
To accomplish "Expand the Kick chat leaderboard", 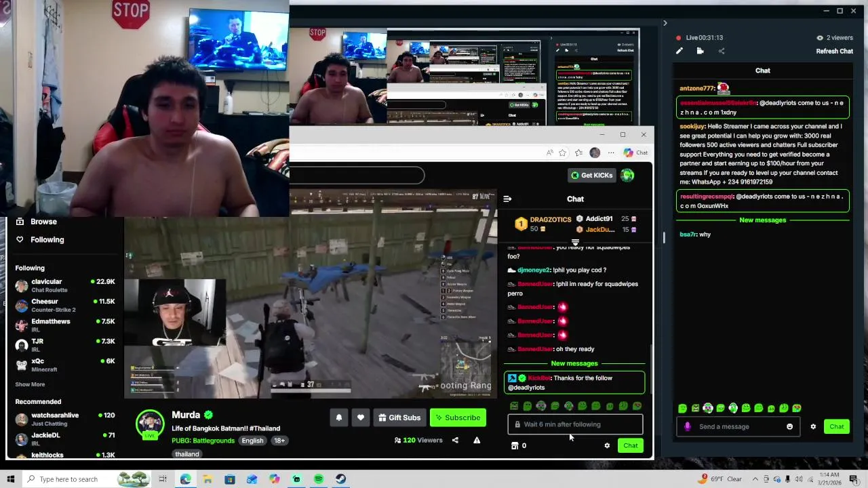I will (x=575, y=242).
